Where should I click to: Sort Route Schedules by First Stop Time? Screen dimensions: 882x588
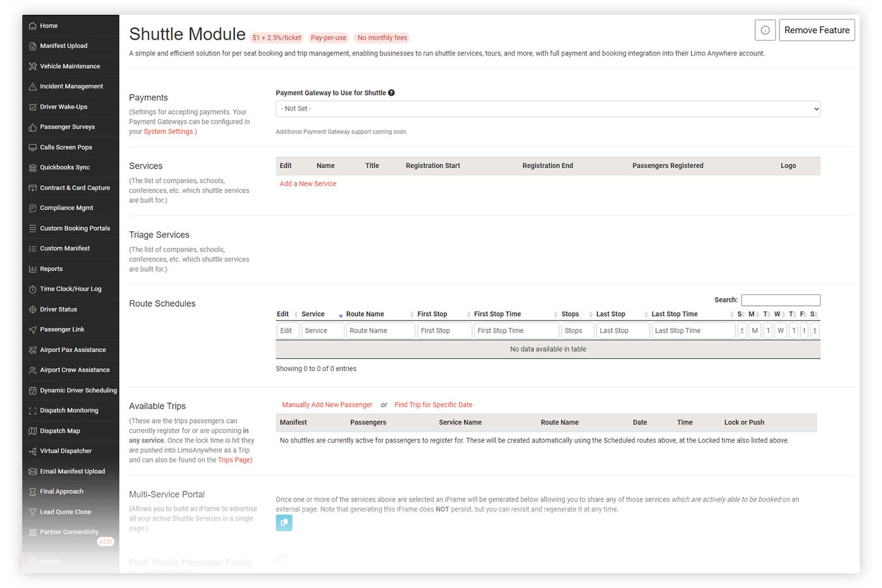[x=497, y=314]
